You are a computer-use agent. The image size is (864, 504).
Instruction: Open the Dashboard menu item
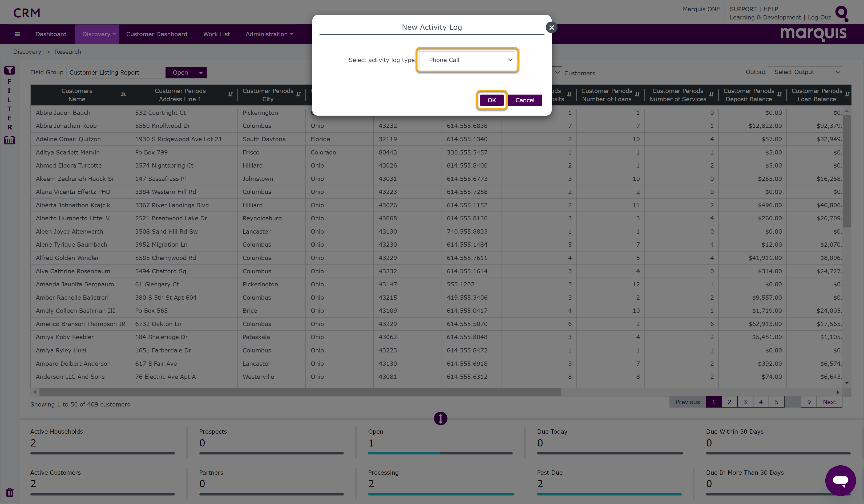click(51, 34)
